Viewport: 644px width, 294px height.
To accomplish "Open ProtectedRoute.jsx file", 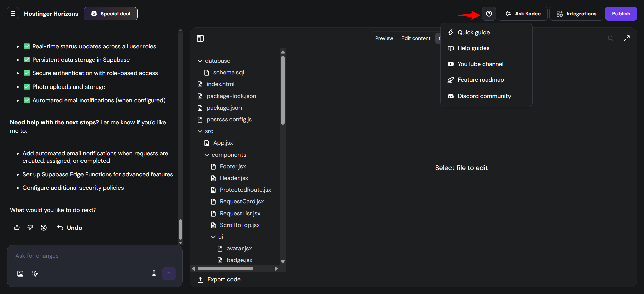I will click(245, 190).
